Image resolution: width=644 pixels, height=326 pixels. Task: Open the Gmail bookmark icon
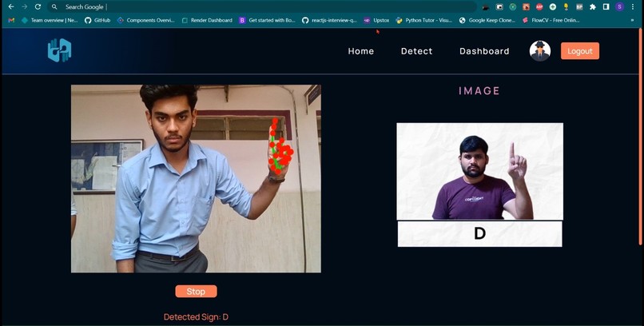coord(11,20)
